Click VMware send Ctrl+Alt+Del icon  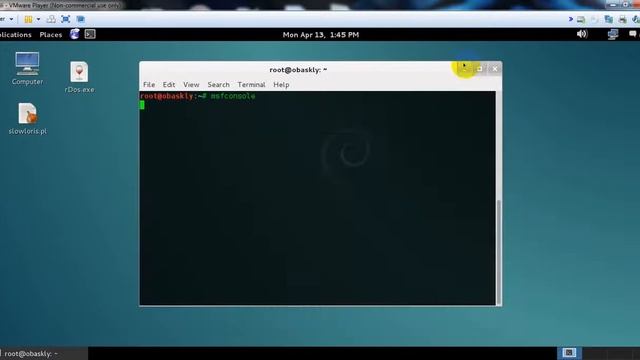[x=51, y=19]
